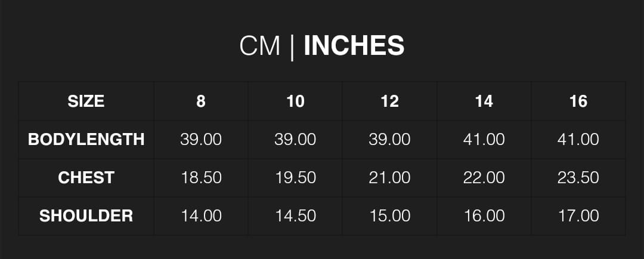Viewport: 644px width, 259px height.
Task: Select the INCHES unit option
Action: pos(354,46)
